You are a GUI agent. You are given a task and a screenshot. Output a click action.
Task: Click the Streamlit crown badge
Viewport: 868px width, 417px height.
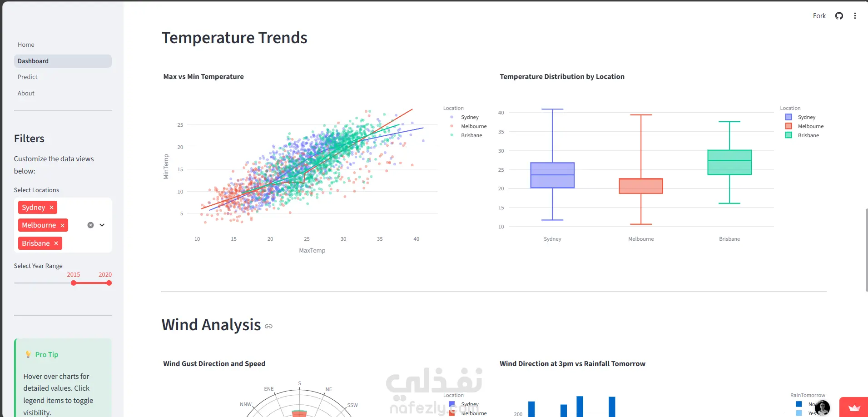point(854,407)
